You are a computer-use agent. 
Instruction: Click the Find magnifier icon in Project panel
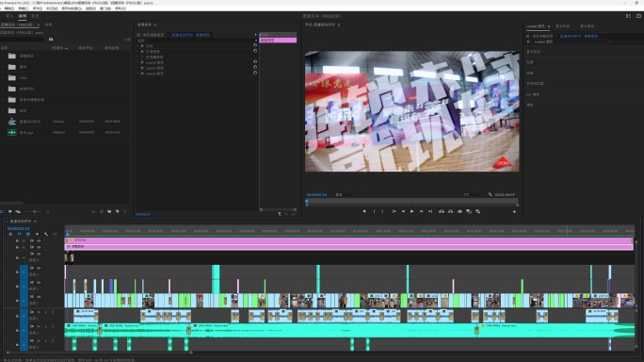[x=102, y=211]
